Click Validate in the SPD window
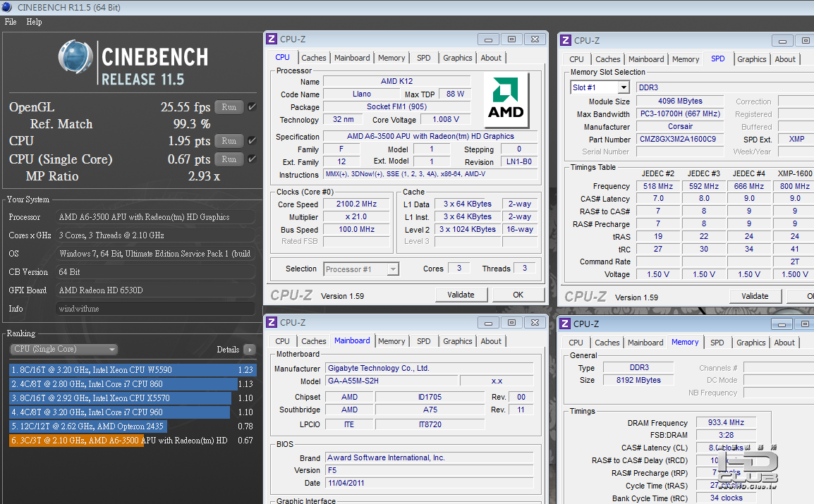This screenshot has height=504, width=814. pyautogui.click(x=755, y=296)
